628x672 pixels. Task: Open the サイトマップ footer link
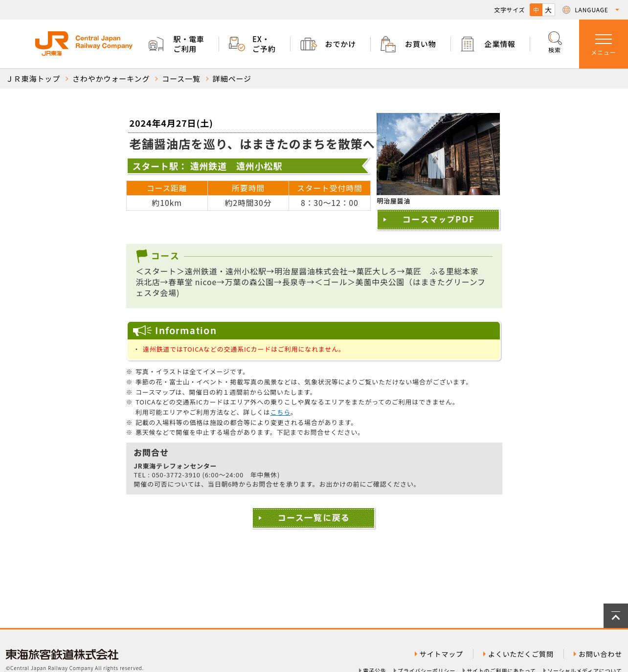(441, 654)
